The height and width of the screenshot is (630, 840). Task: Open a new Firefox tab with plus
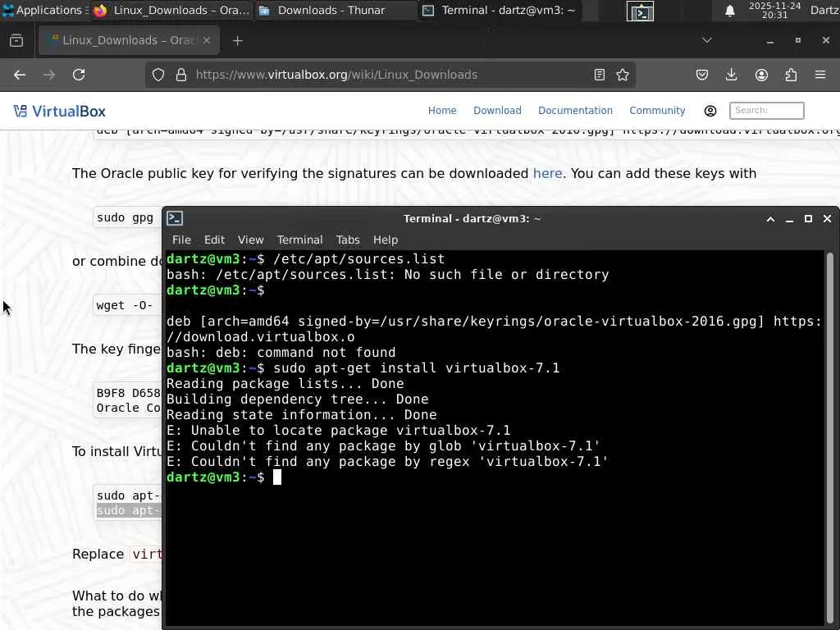238,41
